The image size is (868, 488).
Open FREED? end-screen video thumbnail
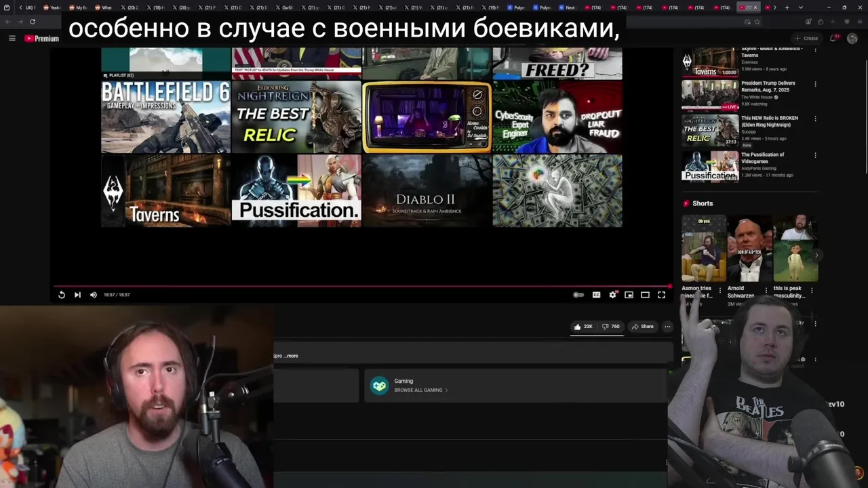coord(557,63)
